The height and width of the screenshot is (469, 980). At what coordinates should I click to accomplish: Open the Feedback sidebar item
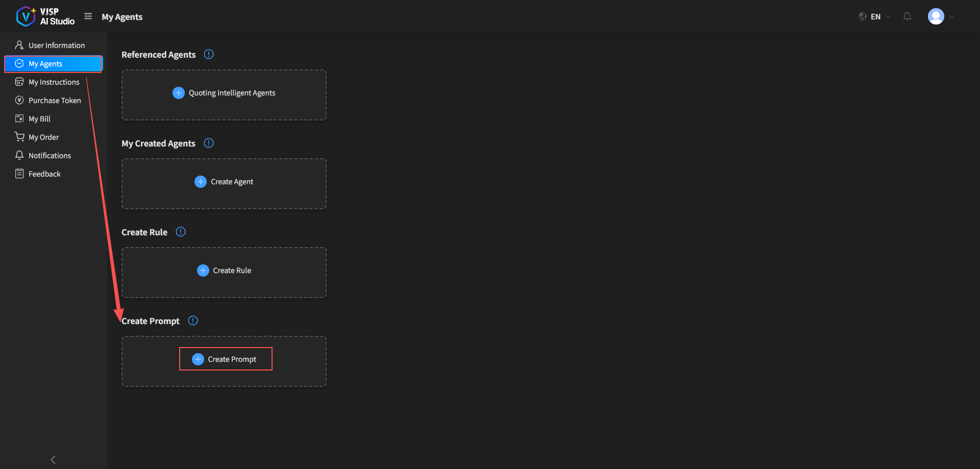[x=44, y=174]
